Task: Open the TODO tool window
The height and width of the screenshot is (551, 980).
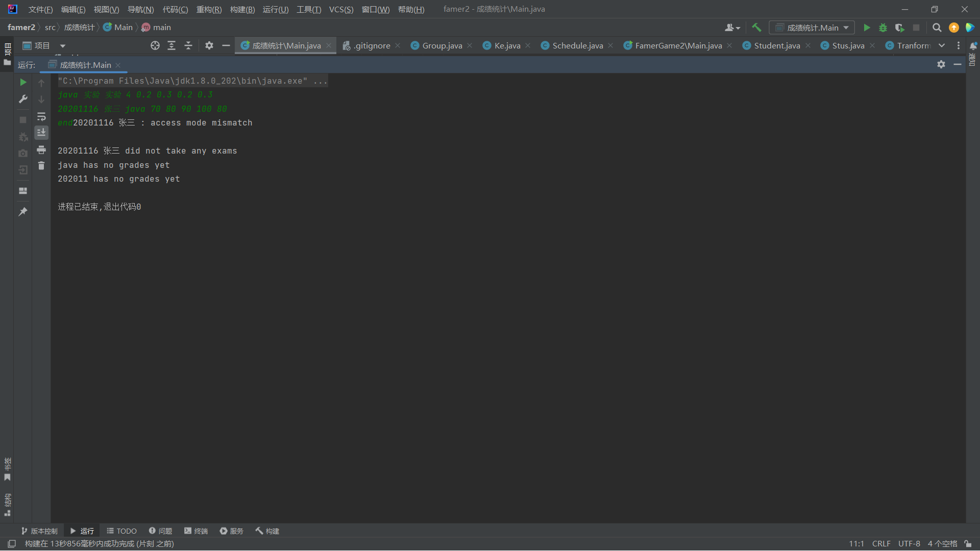Action: pyautogui.click(x=121, y=531)
